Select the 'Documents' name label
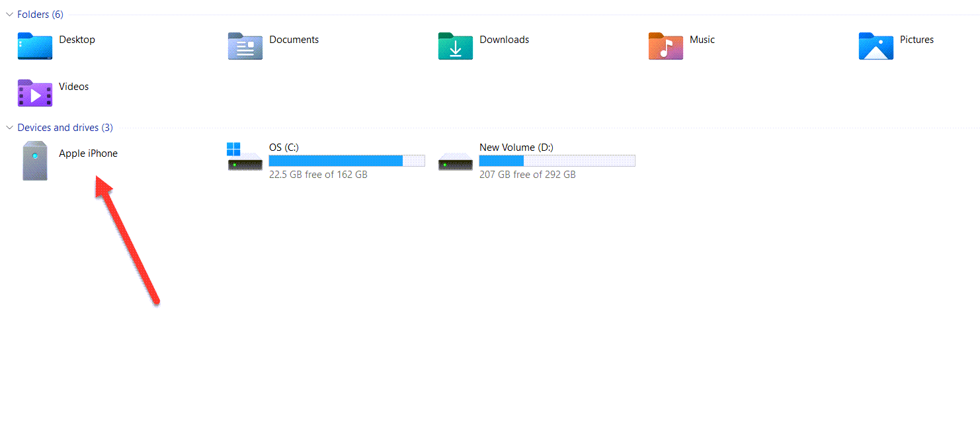Viewport: 980px width, 434px height. pos(294,40)
